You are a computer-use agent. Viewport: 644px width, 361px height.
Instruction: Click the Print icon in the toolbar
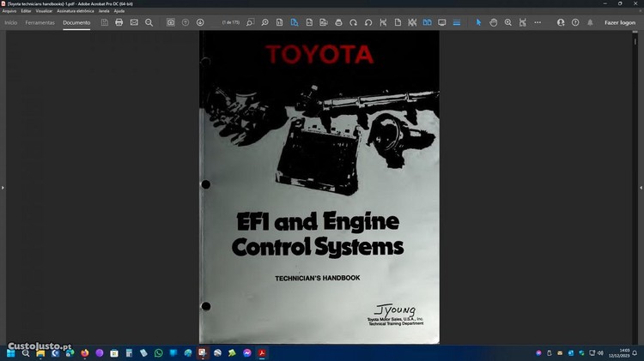(119, 22)
